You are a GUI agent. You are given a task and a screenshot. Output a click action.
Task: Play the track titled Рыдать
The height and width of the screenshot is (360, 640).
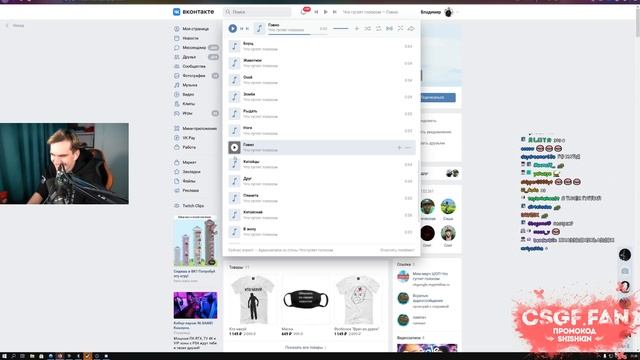tap(322, 113)
